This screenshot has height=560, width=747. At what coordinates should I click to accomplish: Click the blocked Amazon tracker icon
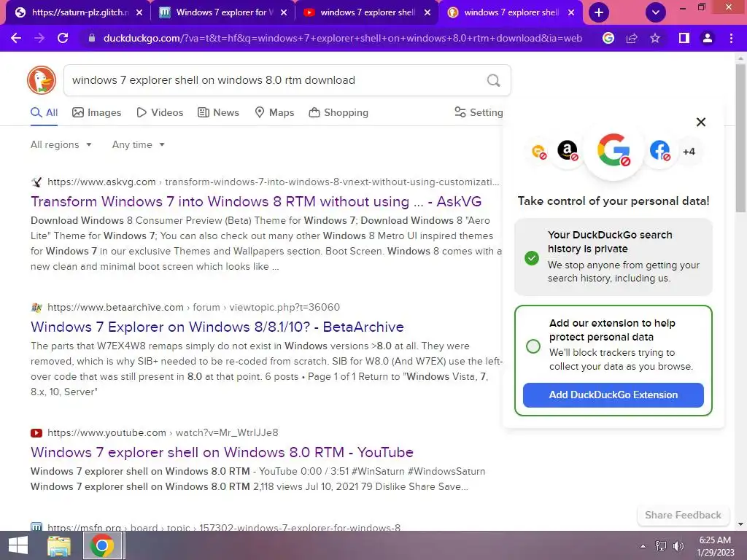click(x=568, y=151)
